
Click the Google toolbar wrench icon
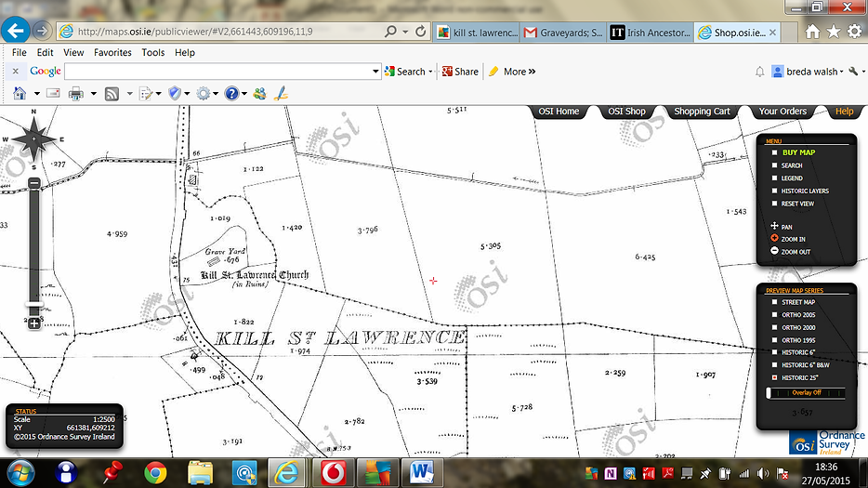coord(853,71)
